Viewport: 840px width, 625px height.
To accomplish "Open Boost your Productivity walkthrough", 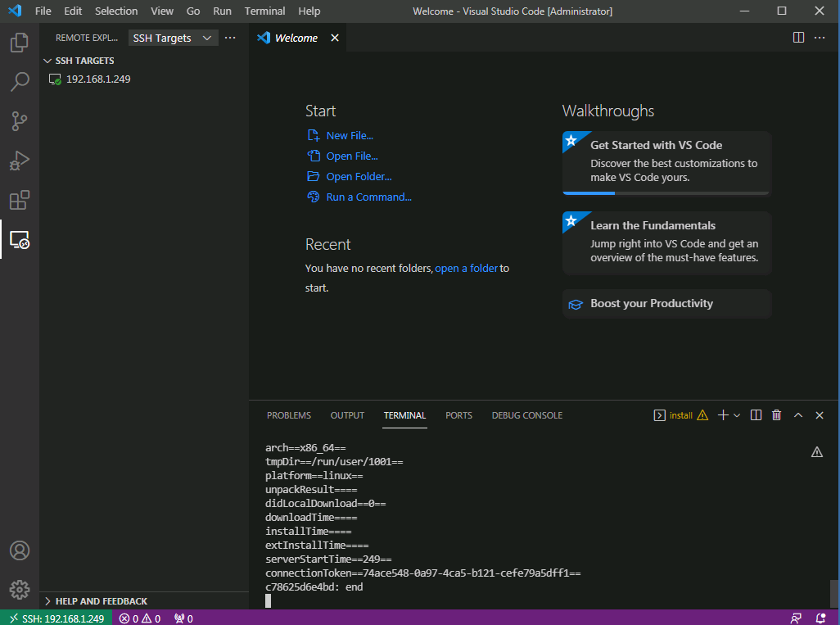I will [x=666, y=303].
